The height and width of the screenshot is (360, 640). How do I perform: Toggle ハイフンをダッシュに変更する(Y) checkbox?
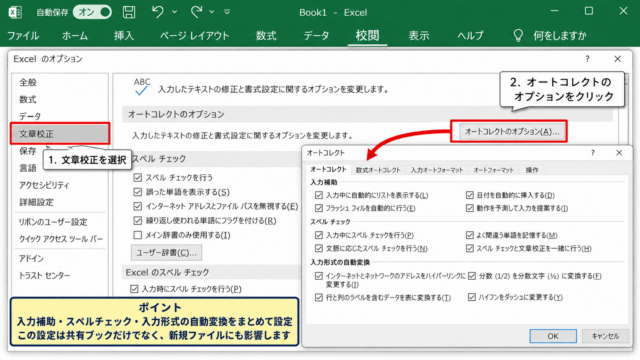point(472,297)
